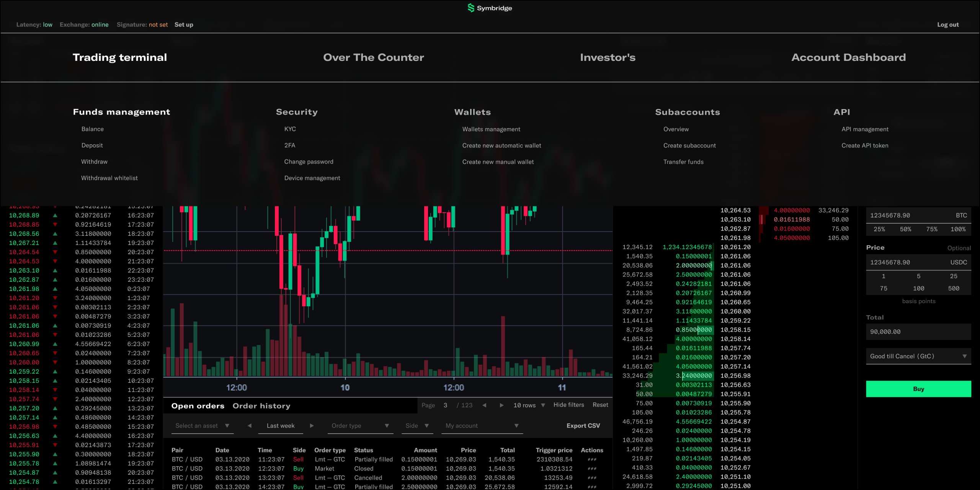
Task: Go to next orders page arrow
Action: (501, 405)
